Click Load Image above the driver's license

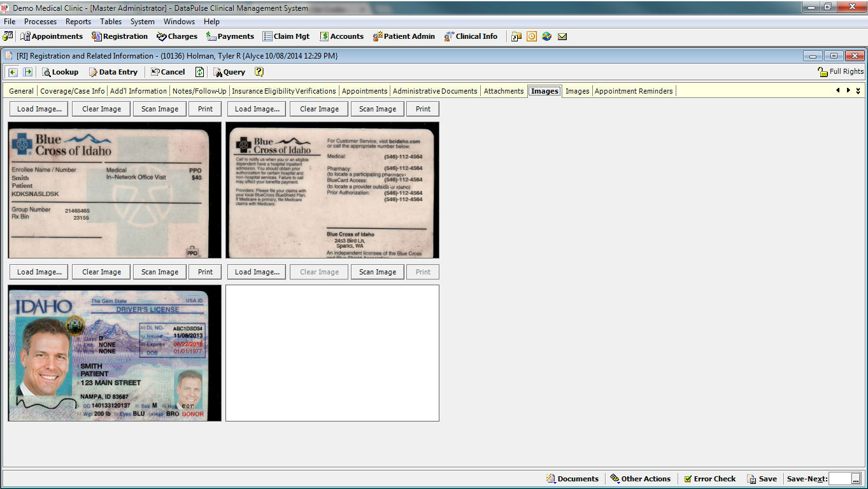[39, 272]
